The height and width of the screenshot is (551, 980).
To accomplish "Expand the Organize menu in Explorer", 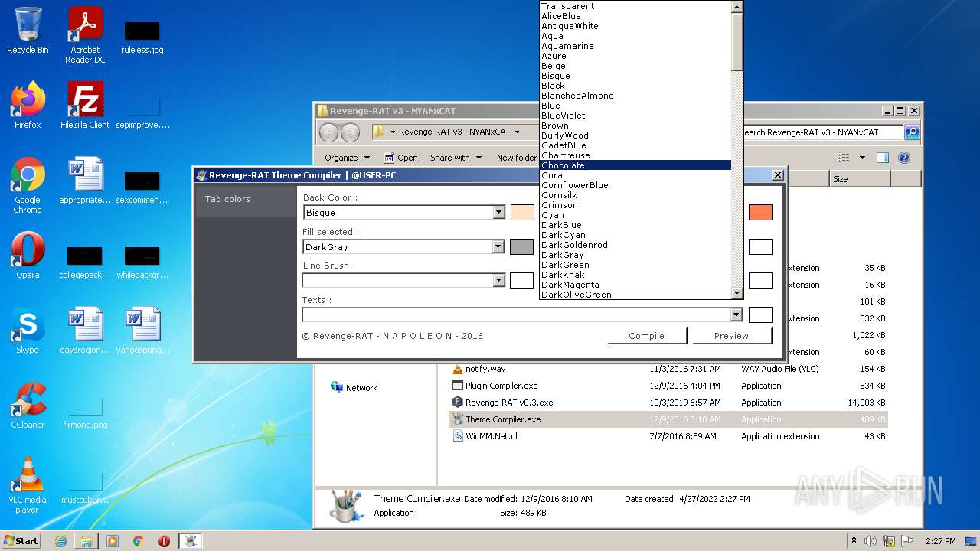I will tap(347, 158).
